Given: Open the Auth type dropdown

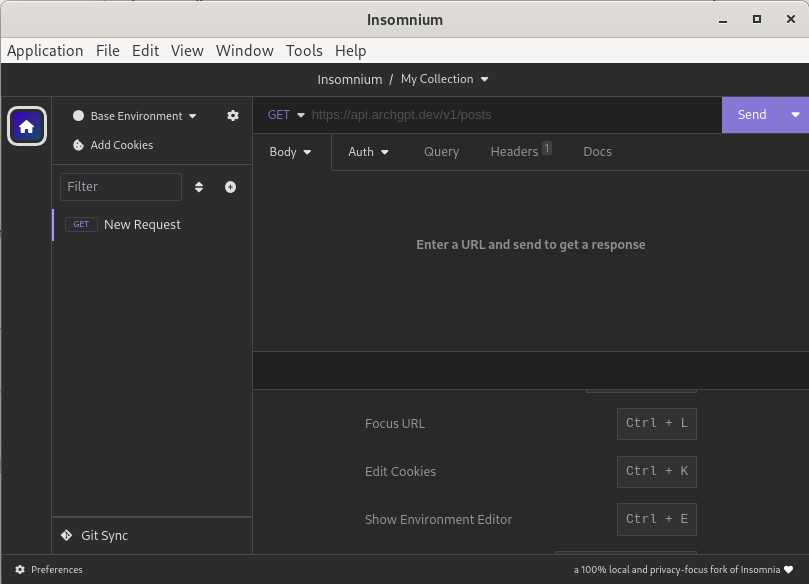Looking at the screenshot, I should pyautogui.click(x=368, y=152).
